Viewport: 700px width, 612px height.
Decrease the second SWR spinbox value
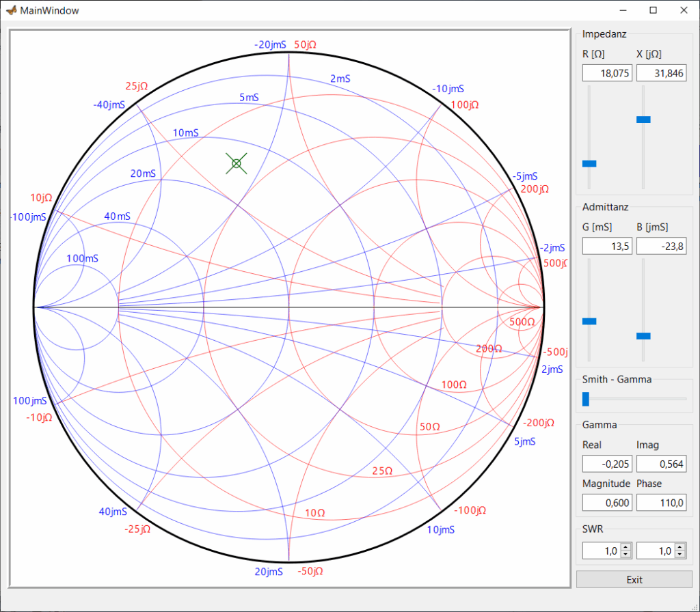tap(680, 554)
